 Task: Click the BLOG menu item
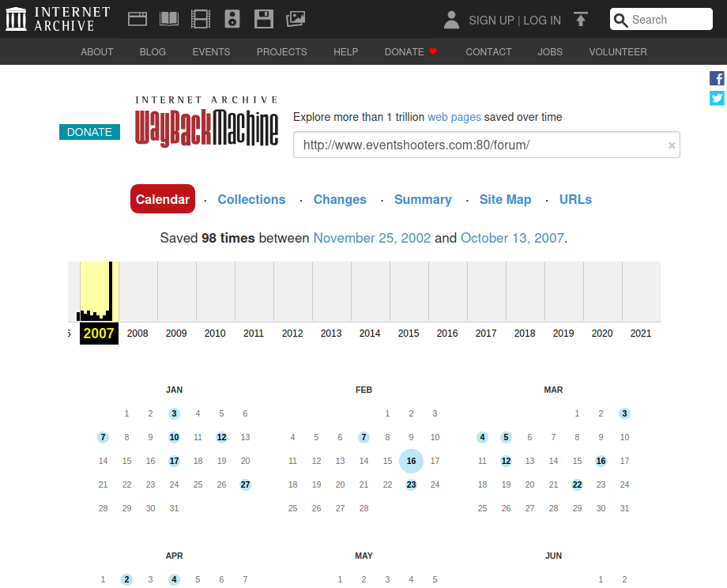point(153,52)
